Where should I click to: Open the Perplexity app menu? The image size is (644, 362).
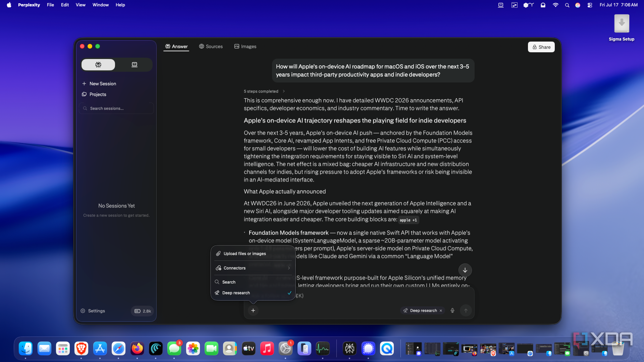pyautogui.click(x=29, y=5)
